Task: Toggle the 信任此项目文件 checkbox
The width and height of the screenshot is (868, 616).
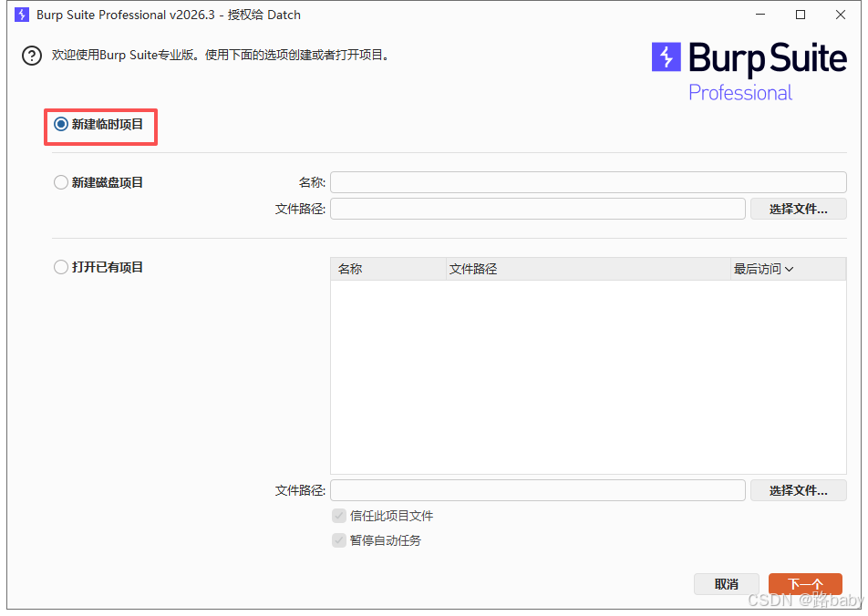Action: [339, 516]
